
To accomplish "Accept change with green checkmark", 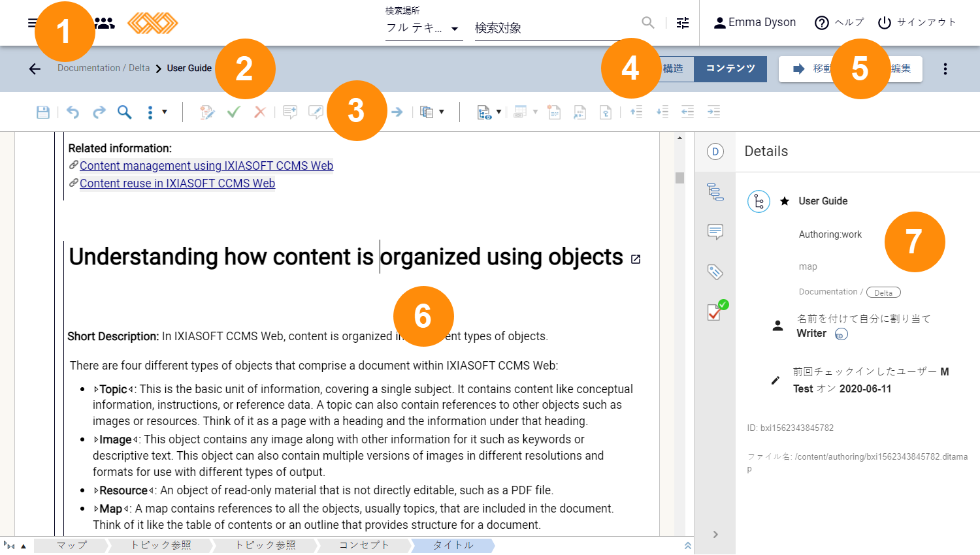I will (x=233, y=112).
